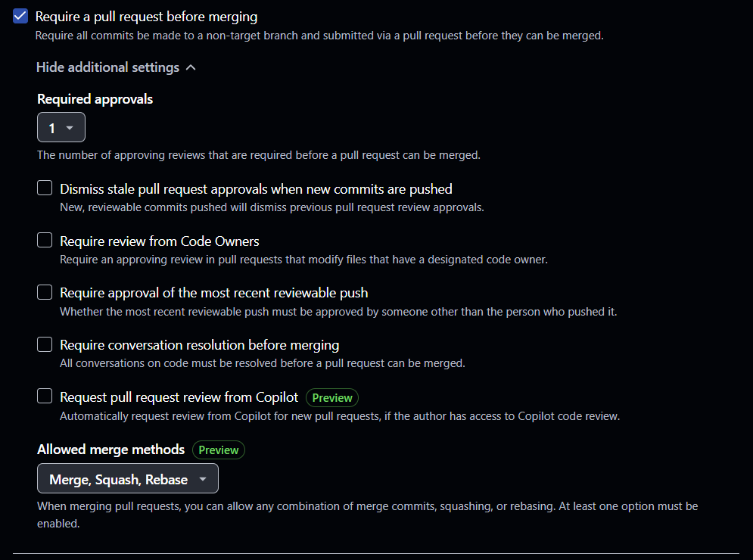Click the Preview badge beside 'Allowed merge methods'

pos(219,450)
